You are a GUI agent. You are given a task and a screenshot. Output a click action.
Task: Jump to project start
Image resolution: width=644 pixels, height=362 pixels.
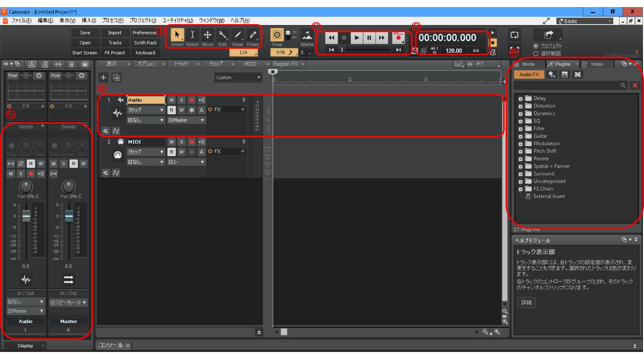(x=331, y=50)
